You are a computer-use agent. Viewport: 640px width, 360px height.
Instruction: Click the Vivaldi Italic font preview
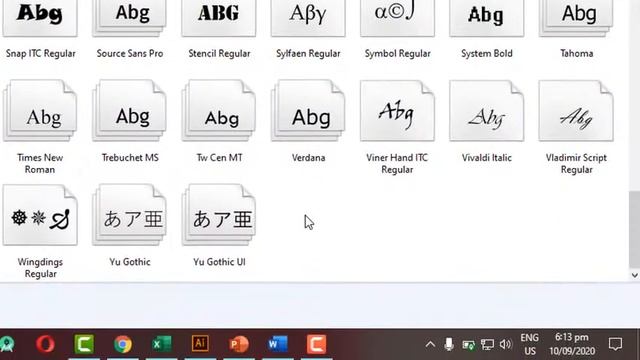tap(487, 111)
